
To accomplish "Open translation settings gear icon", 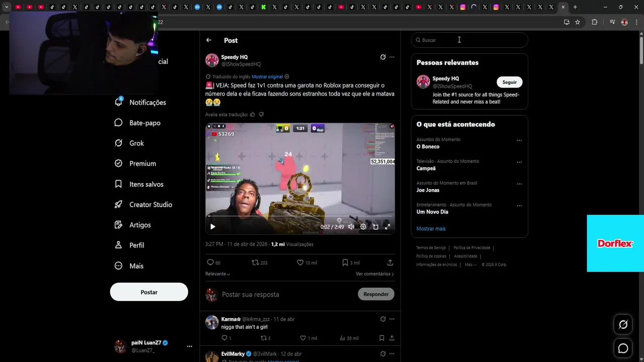I will click(x=287, y=77).
